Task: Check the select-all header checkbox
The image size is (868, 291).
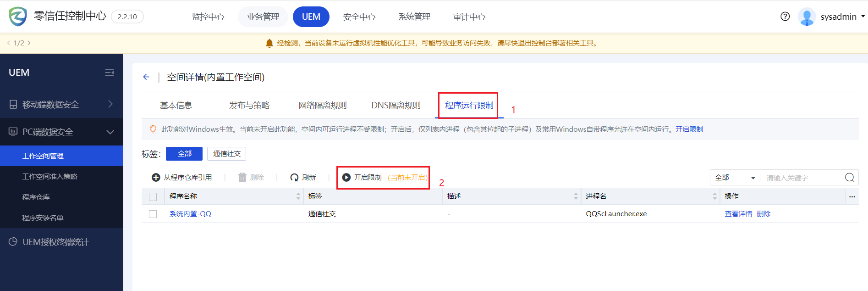Action: tap(153, 196)
